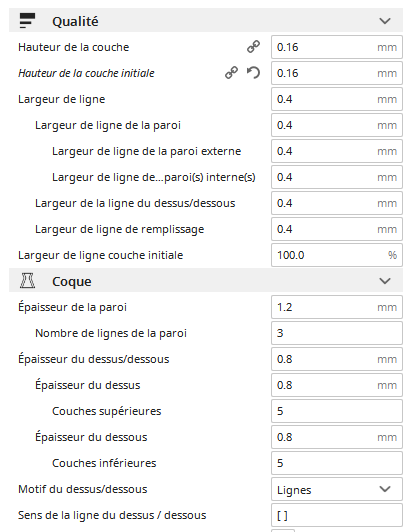409x532 pixels.
Task: Open the Motif du dessus/dessous dropdown
Action: [337, 489]
